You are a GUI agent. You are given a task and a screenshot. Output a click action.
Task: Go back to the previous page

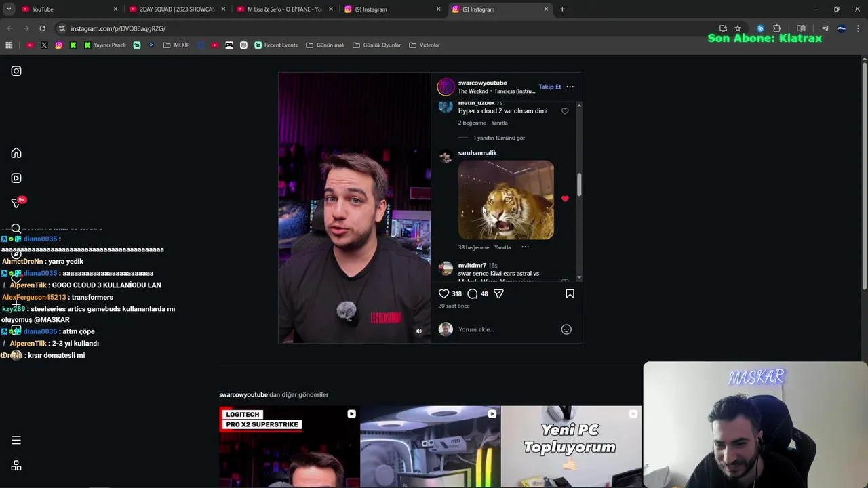pos(9,28)
